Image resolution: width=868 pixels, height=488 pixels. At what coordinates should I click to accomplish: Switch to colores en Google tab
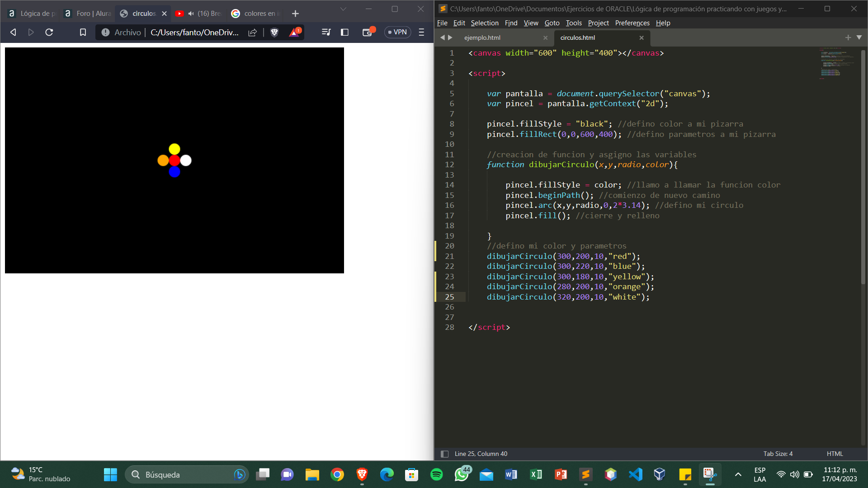(255, 14)
